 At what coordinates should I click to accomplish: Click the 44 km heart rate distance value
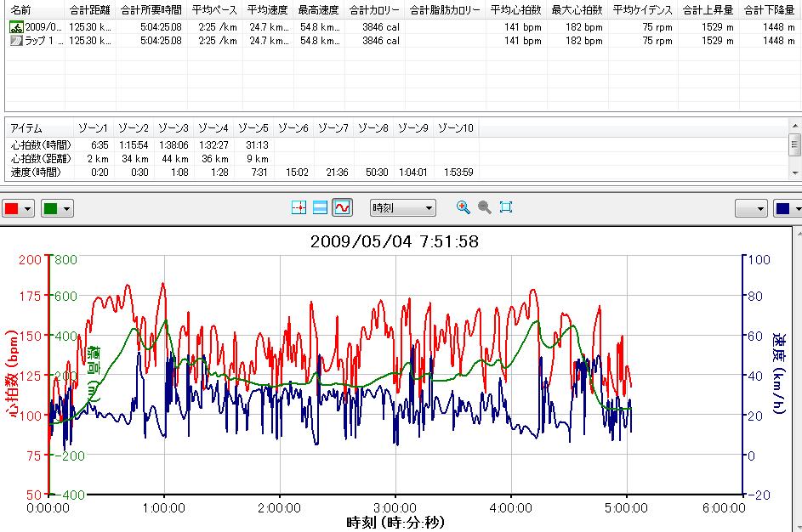click(175, 159)
